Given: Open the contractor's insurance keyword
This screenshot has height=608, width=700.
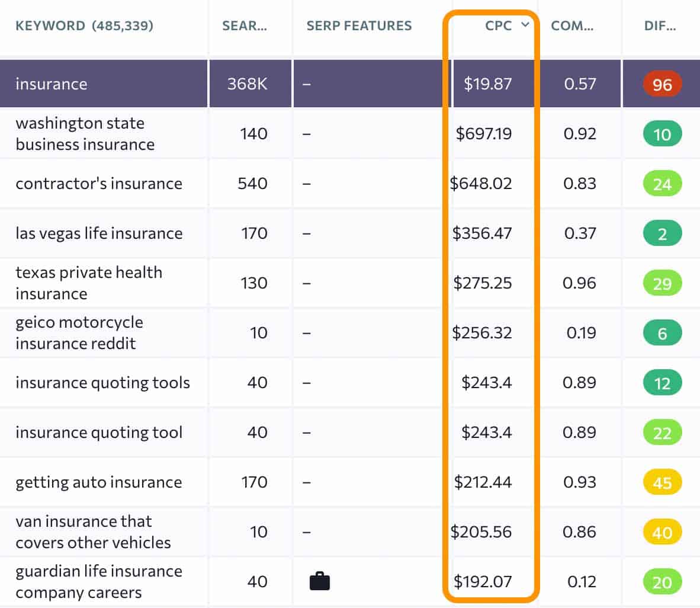Looking at the screenshot, I should click(98, 184).
